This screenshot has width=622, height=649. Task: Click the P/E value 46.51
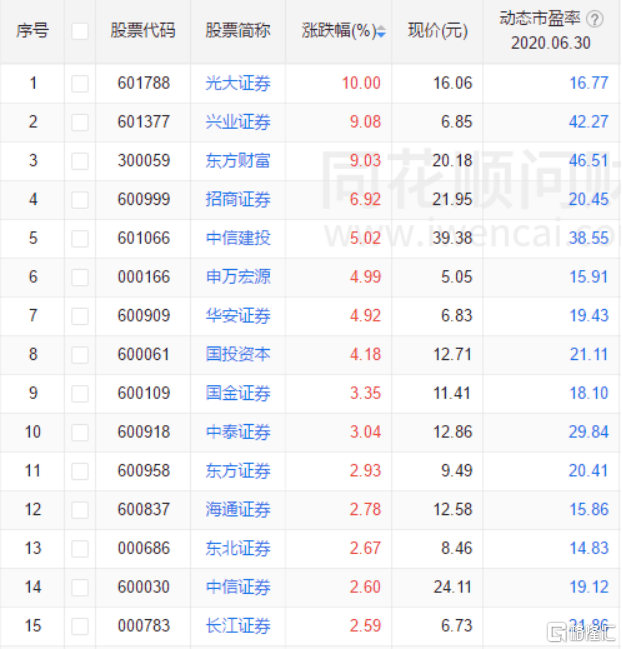589,161
